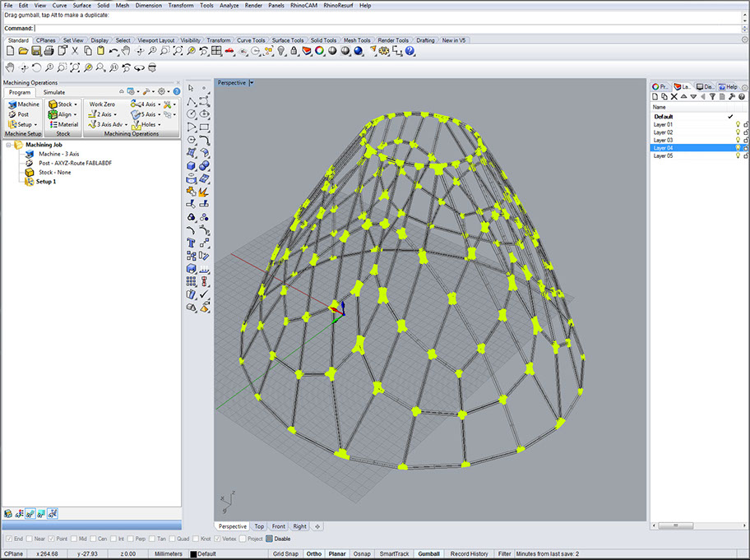Viewport: 750px width, 560px height.
Task: Toggle Grid Snap in the status bar
Action: click(x=285, y=553)
